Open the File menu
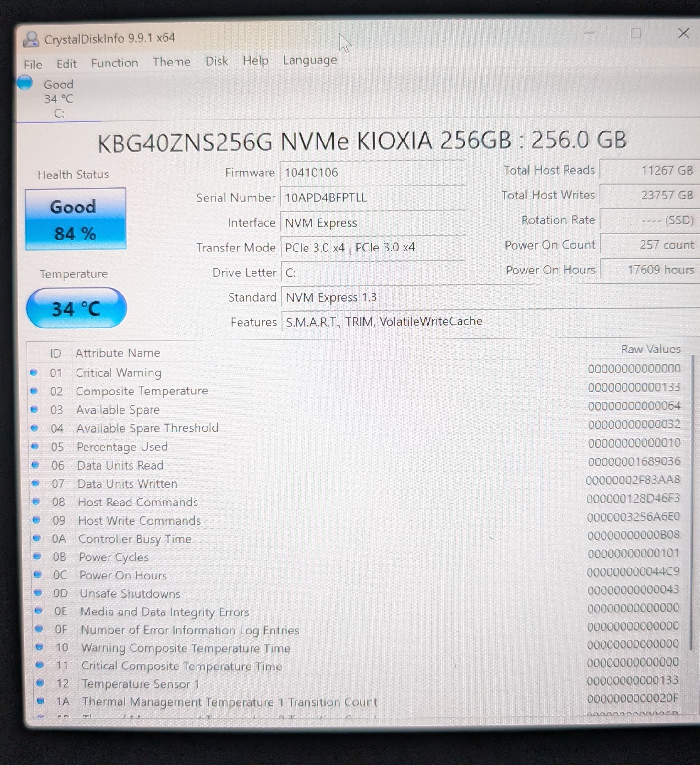700x765 pixels. (33, 64)
